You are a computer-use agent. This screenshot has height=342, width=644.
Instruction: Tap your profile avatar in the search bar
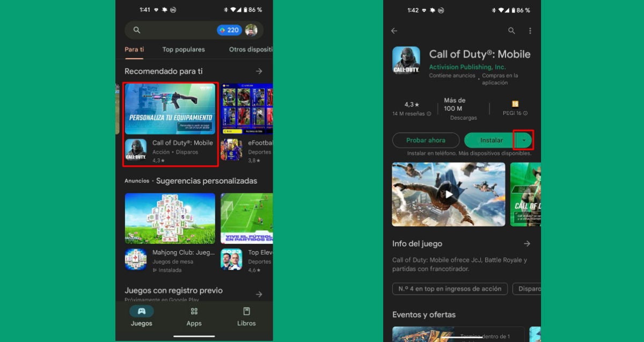250,30
